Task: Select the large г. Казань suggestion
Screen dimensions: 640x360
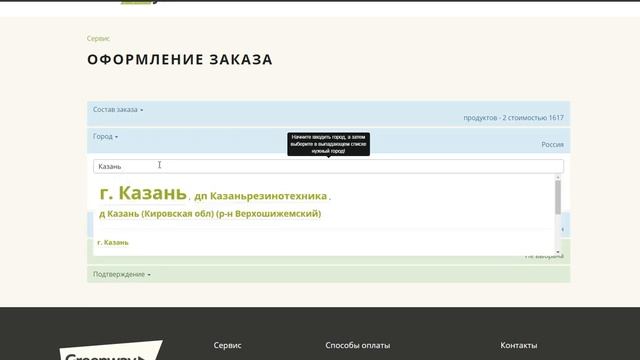Action: pos(143,193)
